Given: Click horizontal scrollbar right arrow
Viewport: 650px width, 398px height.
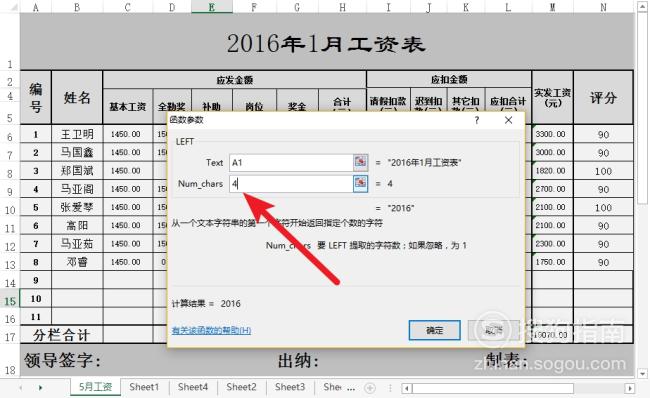Looking at the screenshot, I should click(x=630, y=388).
